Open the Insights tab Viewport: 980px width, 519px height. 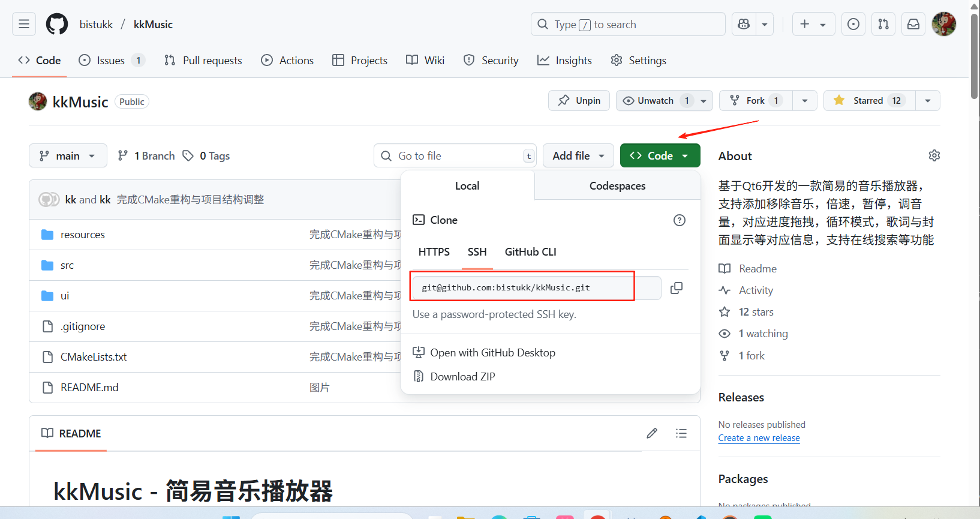click(x=564, y=60)
